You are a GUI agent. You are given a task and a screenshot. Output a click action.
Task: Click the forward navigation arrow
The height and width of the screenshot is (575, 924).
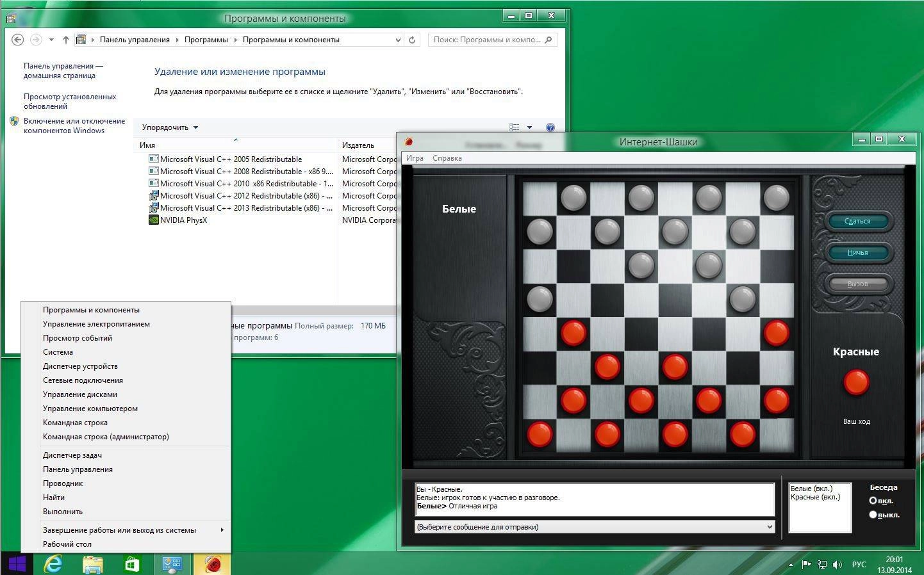37,40
